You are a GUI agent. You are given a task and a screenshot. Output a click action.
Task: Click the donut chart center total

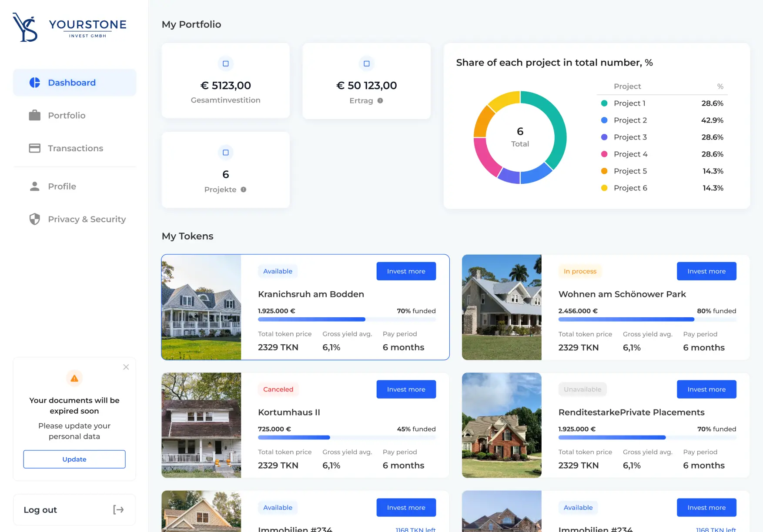[x=519, y=136]
